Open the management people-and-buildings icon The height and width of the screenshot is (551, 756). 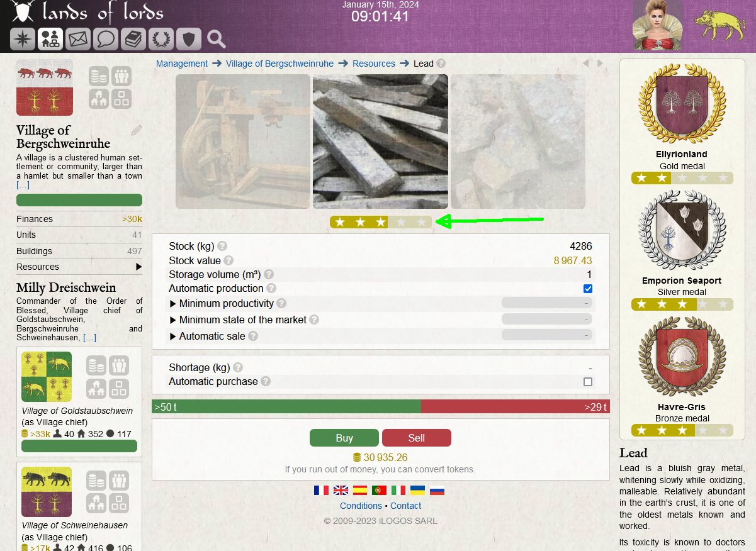(x=50, y=39)
